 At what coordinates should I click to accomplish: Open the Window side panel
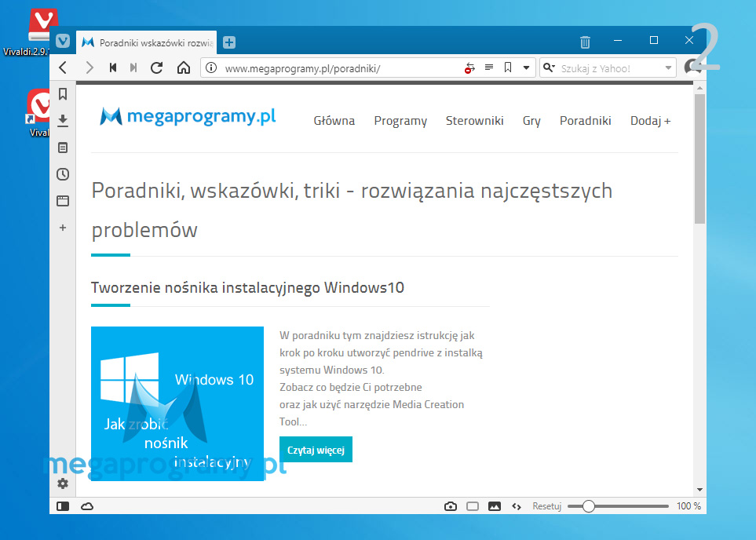point(63,201)
